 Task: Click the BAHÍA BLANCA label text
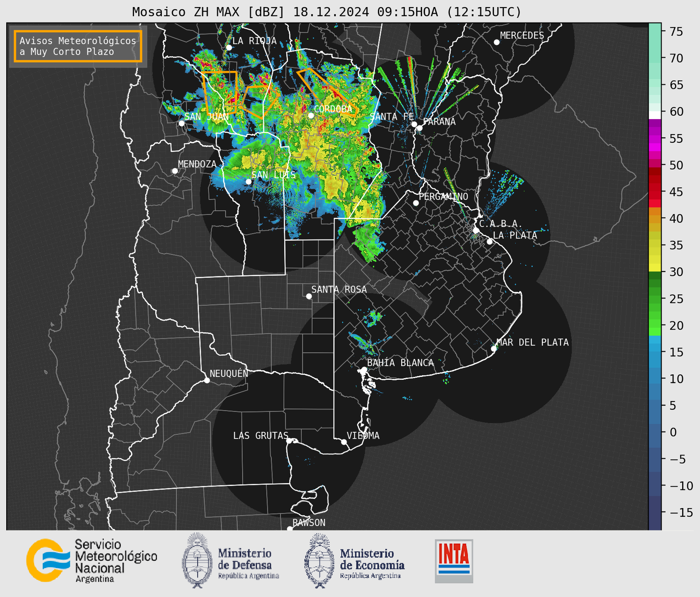400,363
